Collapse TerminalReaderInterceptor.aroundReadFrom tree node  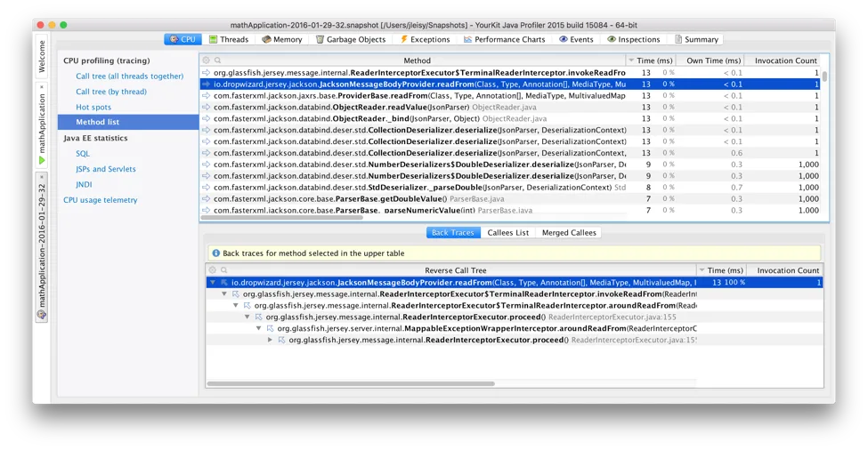[x=236, y=306]
